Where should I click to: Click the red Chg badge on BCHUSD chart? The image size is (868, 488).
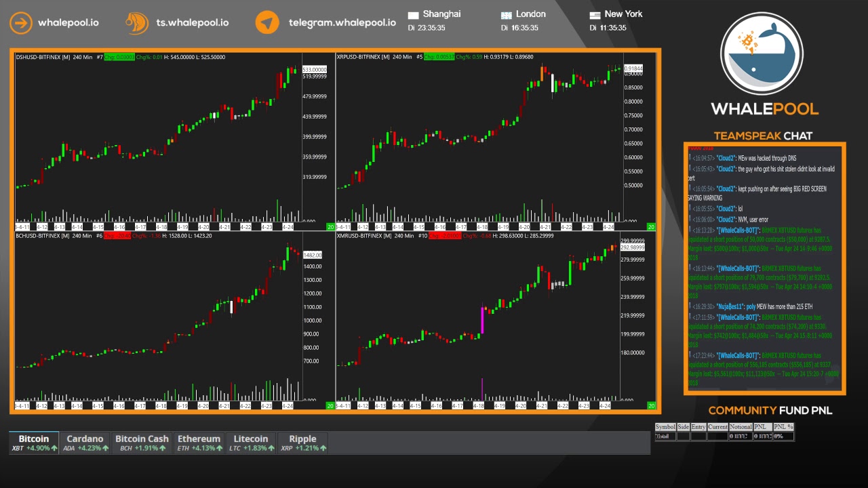coord(117,236)
